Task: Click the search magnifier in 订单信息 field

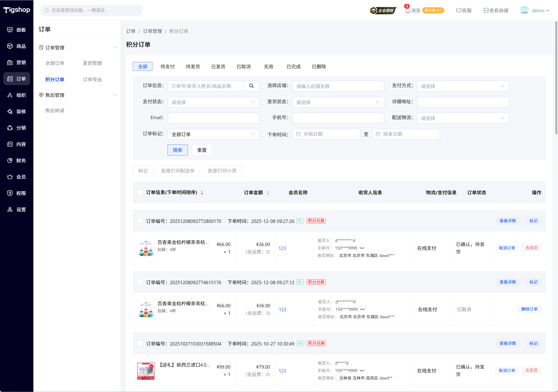Action: click(x=251, y=86)
